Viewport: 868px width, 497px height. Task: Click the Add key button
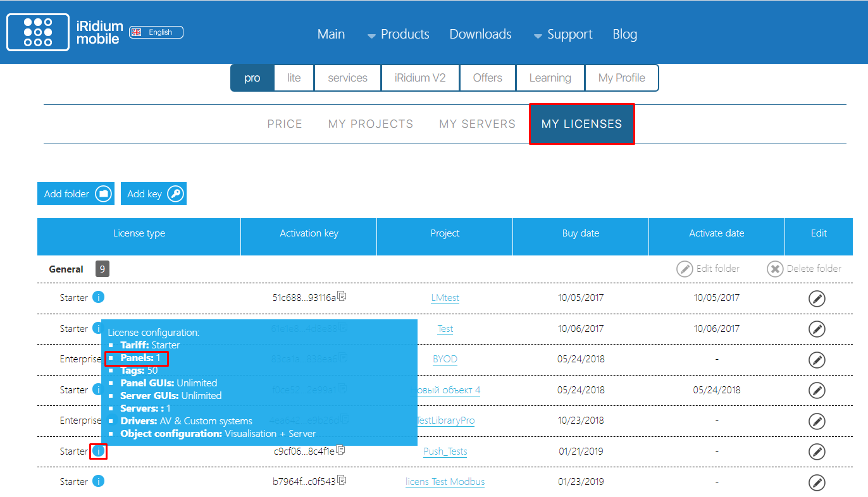153,194
